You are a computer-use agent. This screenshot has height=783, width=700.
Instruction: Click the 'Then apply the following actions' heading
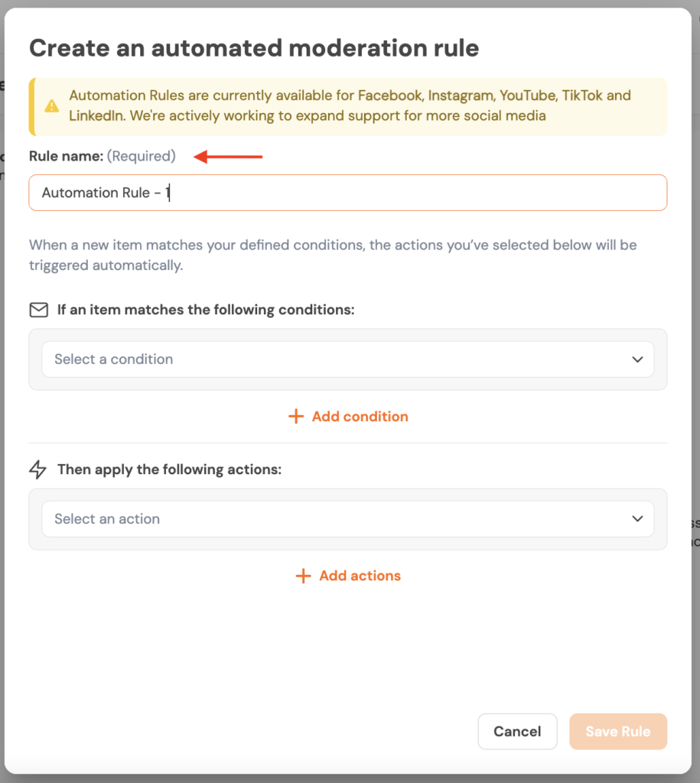tap(169, 469)
